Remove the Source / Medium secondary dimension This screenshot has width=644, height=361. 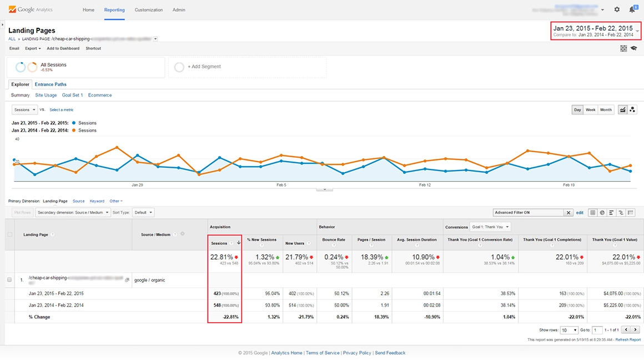(183, 234)
